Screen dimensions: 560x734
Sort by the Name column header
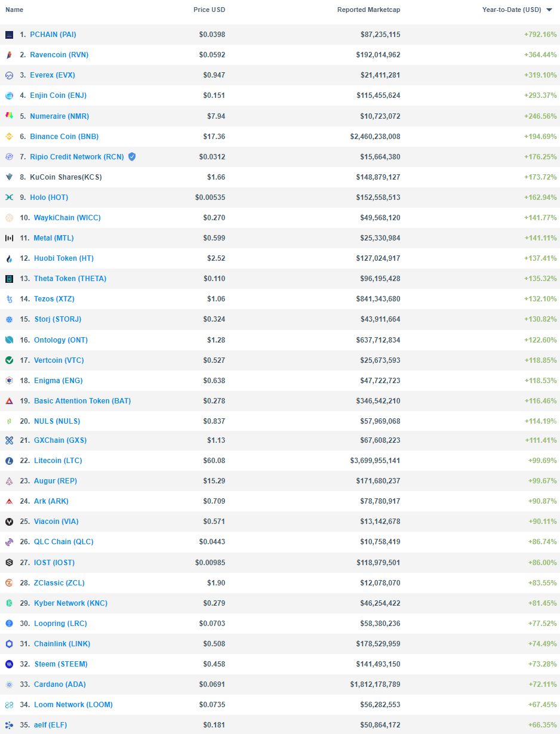pos(14,10)
